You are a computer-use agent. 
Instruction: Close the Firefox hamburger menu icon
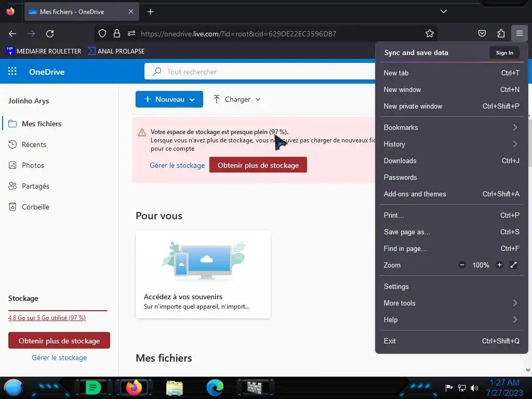pos(520,33)
